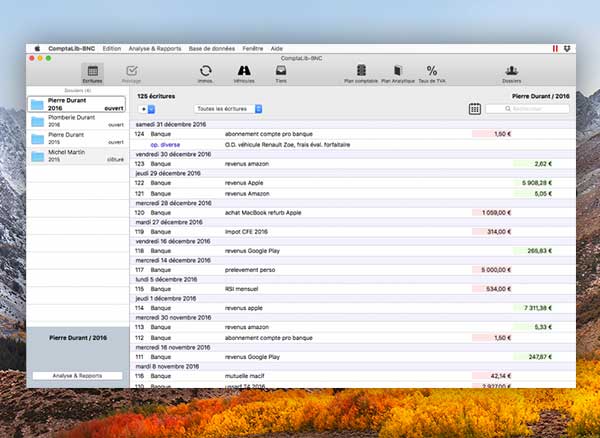Select the Pierre Durant 2015 dossier
600x438 pixels.
pyautogui.click(x=77, y=138)
